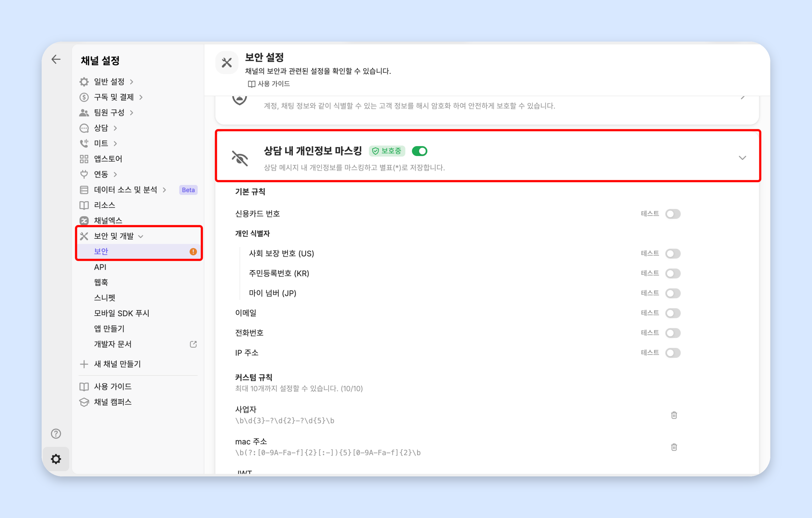The width and height of the screenshot is (812, 518).
Task: Click the 채널 캠퍼스 graduation cap icon
Action: pos(84,402)
